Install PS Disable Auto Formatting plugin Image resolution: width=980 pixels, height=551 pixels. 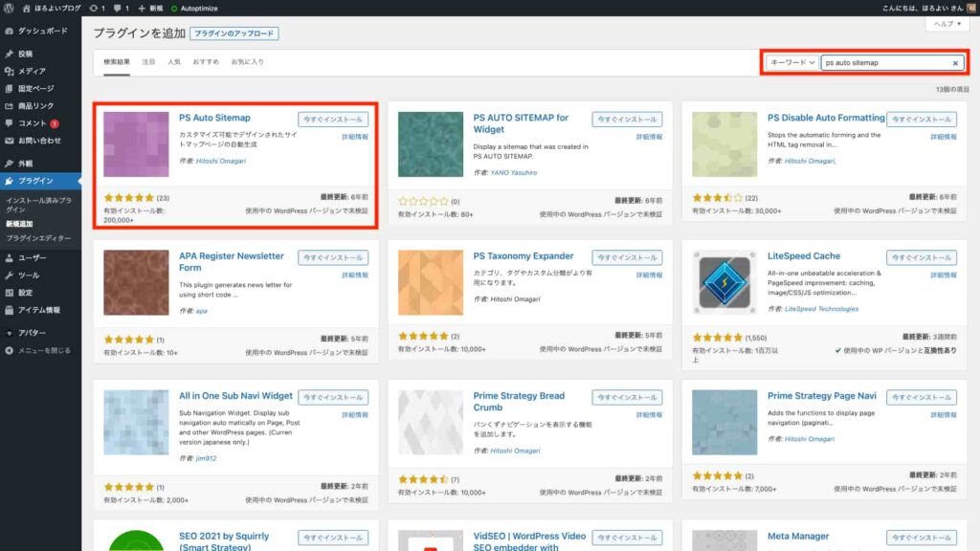[922, 120]
